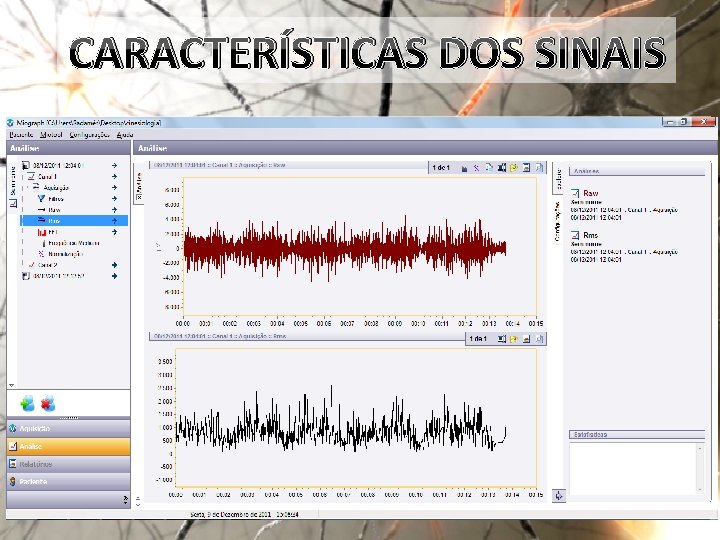
Task: Select the 08/12/2011 12:04:01 session tree row
Action: pos(57,165)
